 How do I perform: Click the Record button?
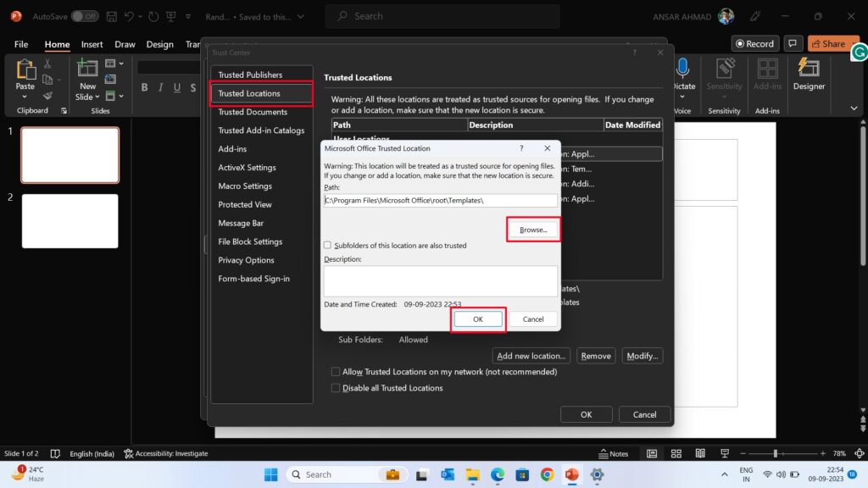(x=755, y=44)
